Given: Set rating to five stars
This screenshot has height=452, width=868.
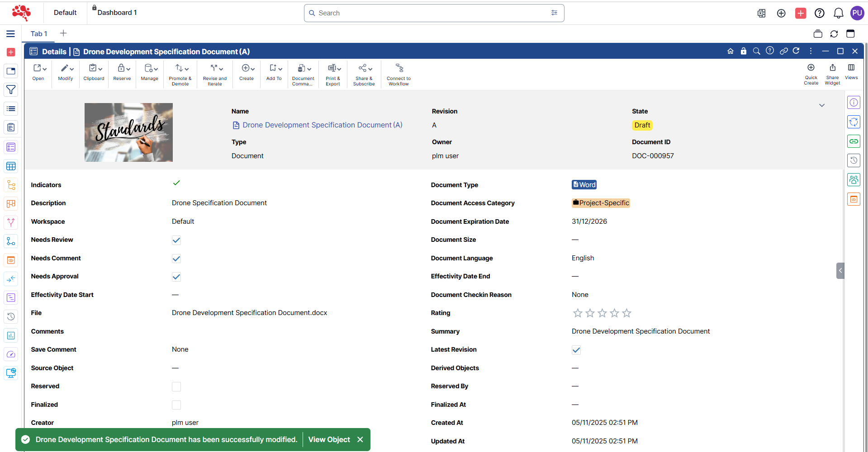Looking at the screenshot, I should coord(626,313).
